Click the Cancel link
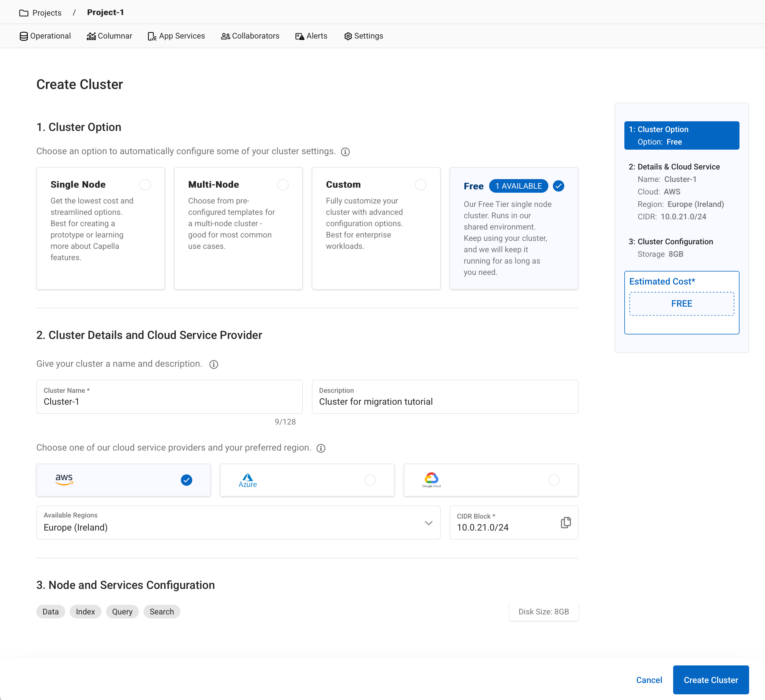 click(x=649, y=680)
